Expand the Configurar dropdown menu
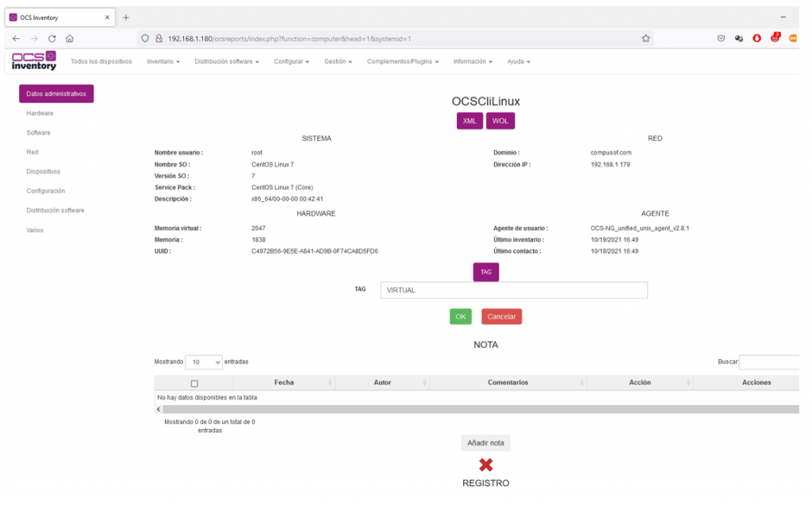This screenshot has height=505, width=812. pos(292,61)
